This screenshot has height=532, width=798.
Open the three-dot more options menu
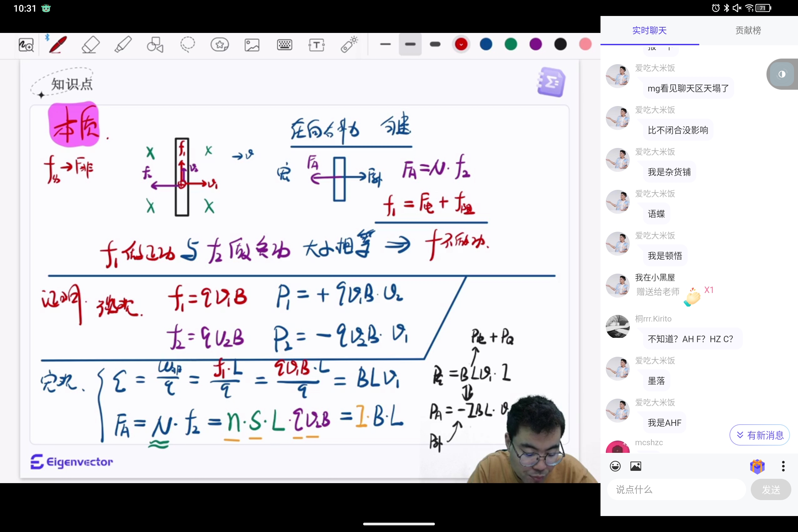[783, 466]
